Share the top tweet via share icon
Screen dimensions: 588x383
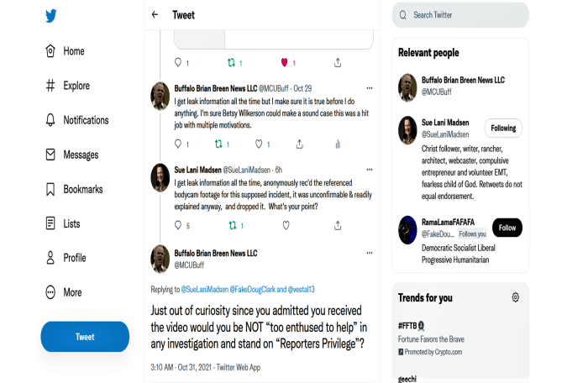pos(338,62)
